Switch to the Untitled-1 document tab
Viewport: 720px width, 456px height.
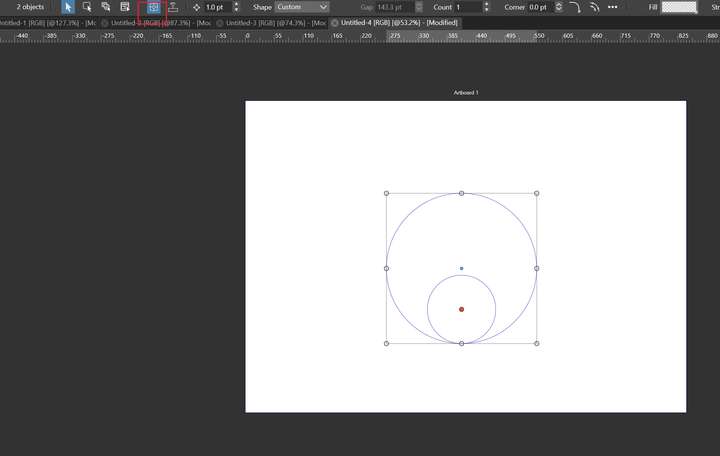48,23
